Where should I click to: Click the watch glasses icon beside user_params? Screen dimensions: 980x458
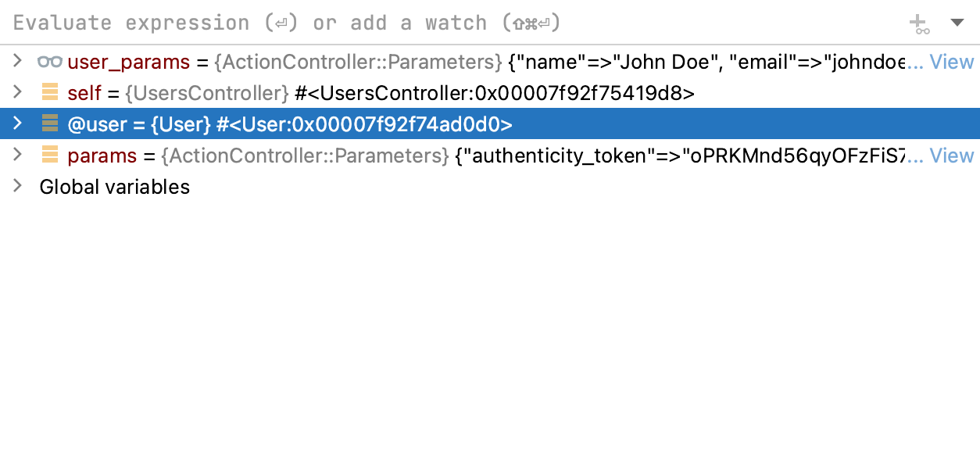pyautogui.click(x=48, y=61)
